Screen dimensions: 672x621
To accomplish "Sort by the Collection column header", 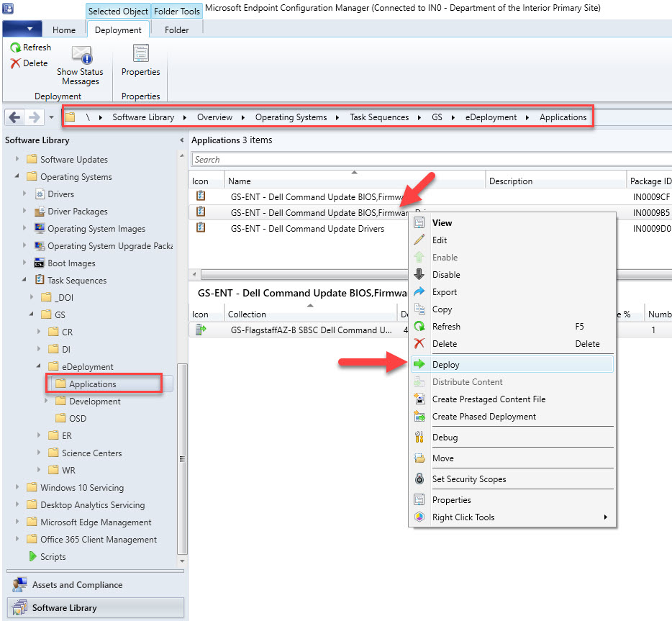I will (x=310, y=314).
